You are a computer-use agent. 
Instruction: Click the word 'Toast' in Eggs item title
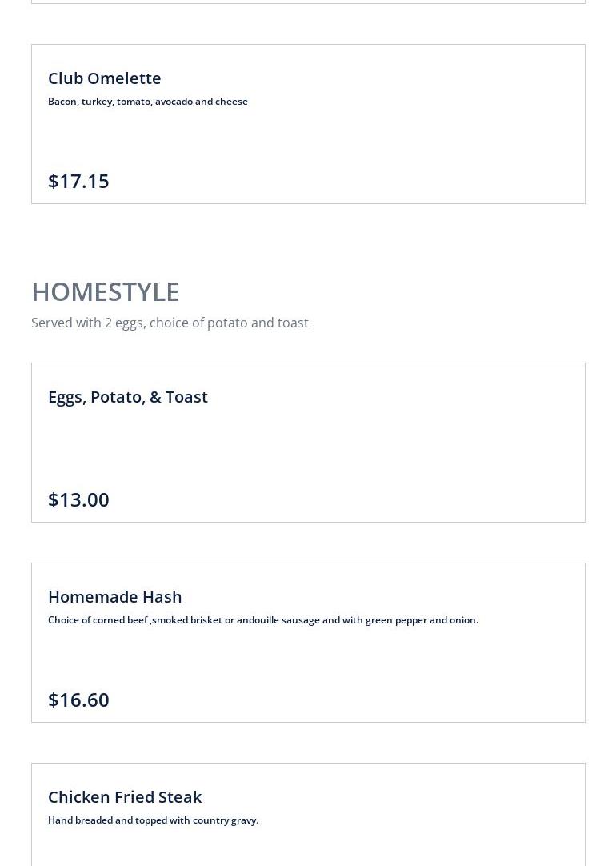[186, 397]
